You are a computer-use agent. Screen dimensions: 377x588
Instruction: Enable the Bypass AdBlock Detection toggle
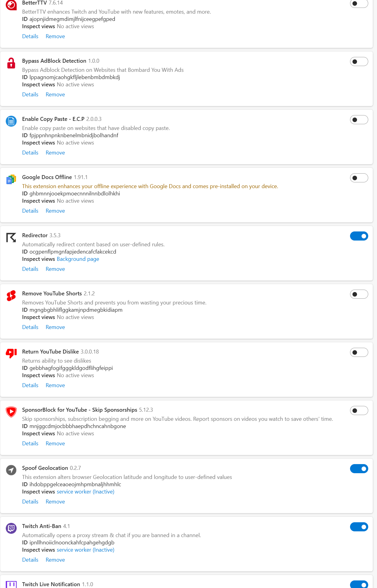pos(359,61)
